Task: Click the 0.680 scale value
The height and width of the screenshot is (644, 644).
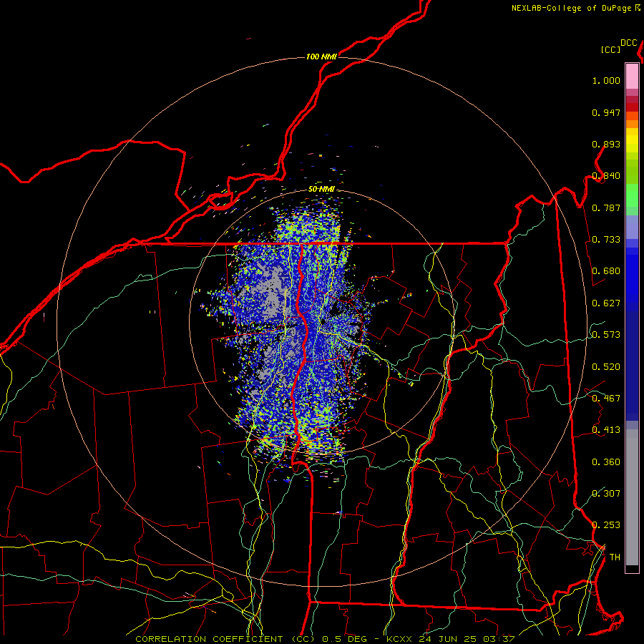Action: pyautogui.click(x=606, y=271)
